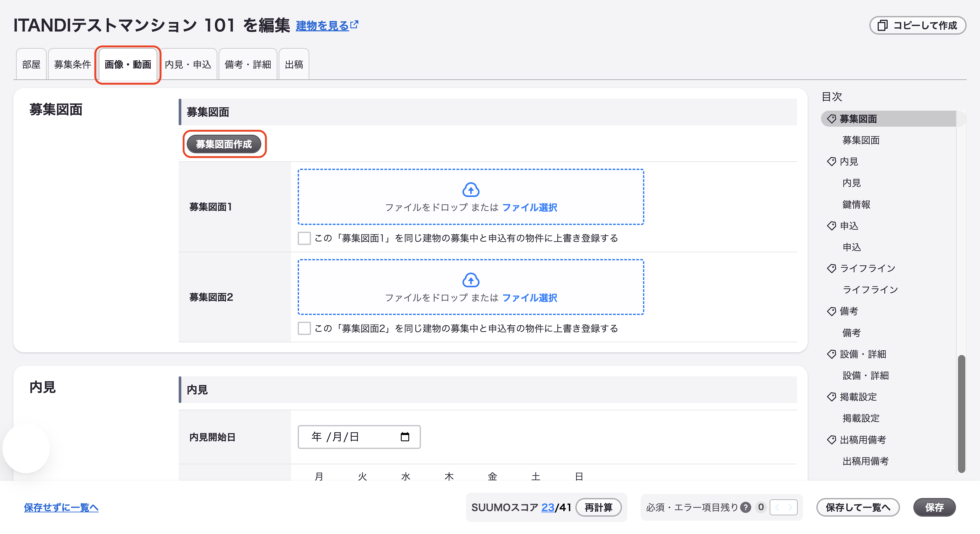Click the 募集図面2 file drop zone
The image size is (980, 534).
(x=471, y=287)
